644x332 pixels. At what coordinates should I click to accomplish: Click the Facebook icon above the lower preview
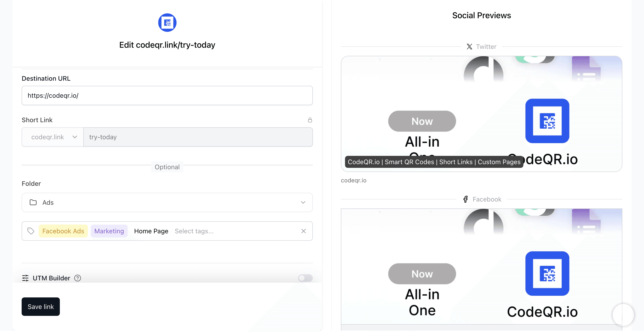pos(465,199)
